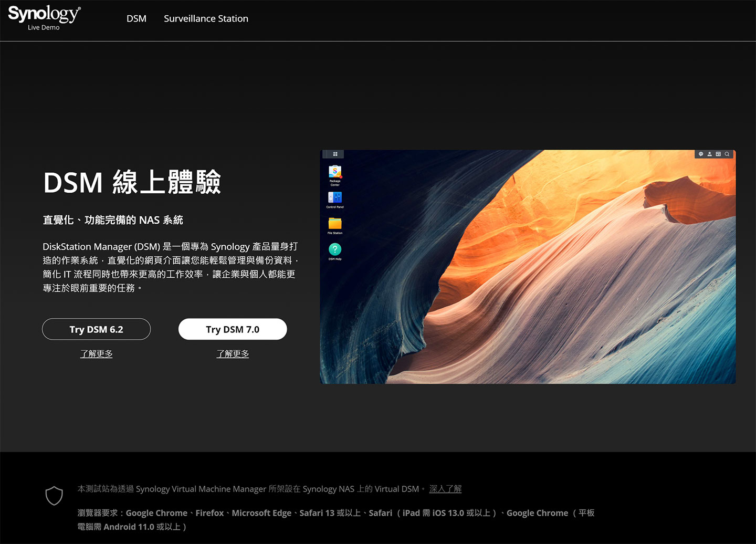Open Package Center in the DSM preview
The image size is (756, 544).
pyautogui.click(x=335, y=172)
